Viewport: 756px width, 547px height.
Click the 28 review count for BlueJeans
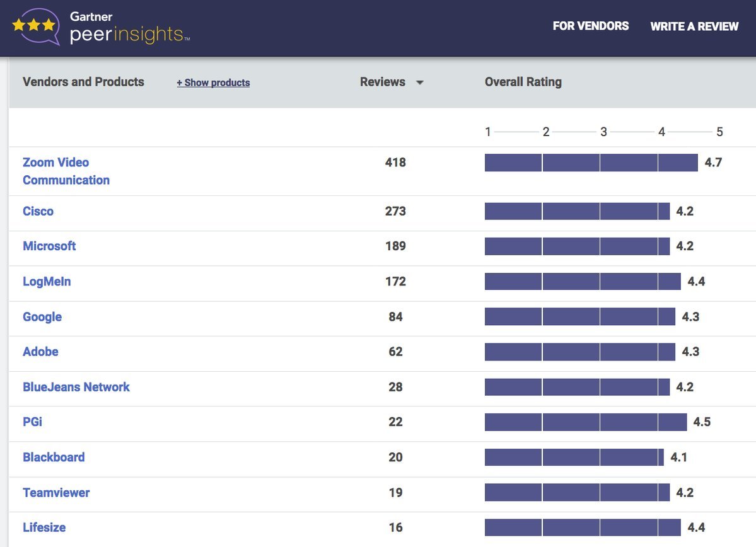[395, 387]
